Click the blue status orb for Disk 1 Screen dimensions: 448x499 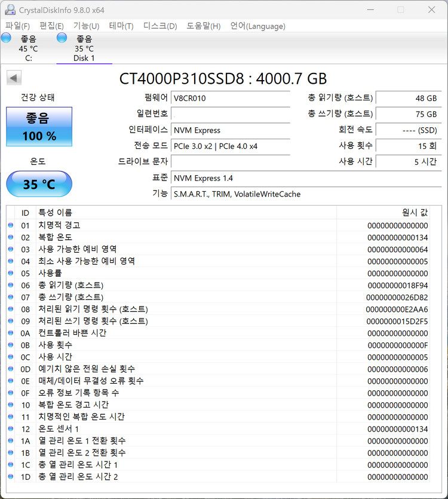click(x=62, y=38)
